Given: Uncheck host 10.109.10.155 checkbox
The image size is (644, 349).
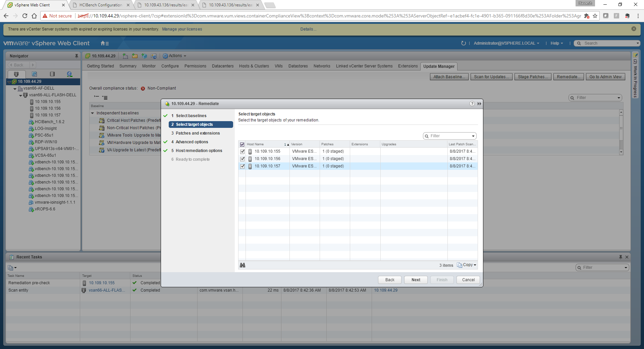Looking at the screenshot, I should pyautogui.click(x=243, y=152).
